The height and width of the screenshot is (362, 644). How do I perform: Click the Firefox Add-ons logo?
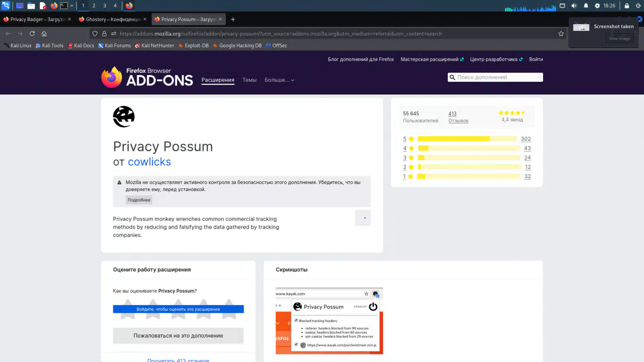pyautogui.click(x=147, y=77)
